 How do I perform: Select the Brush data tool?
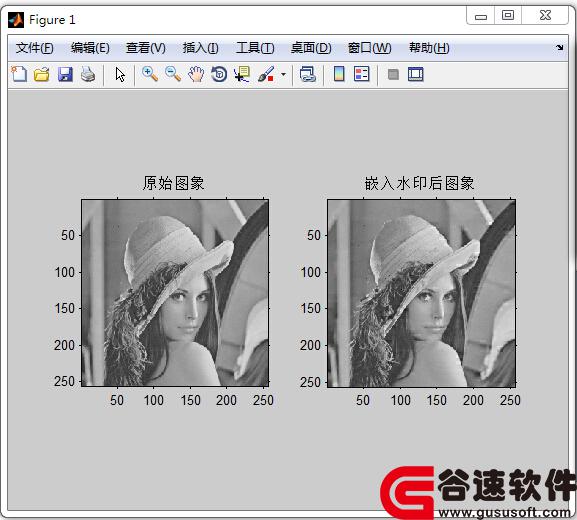click(x=266, y=74)
